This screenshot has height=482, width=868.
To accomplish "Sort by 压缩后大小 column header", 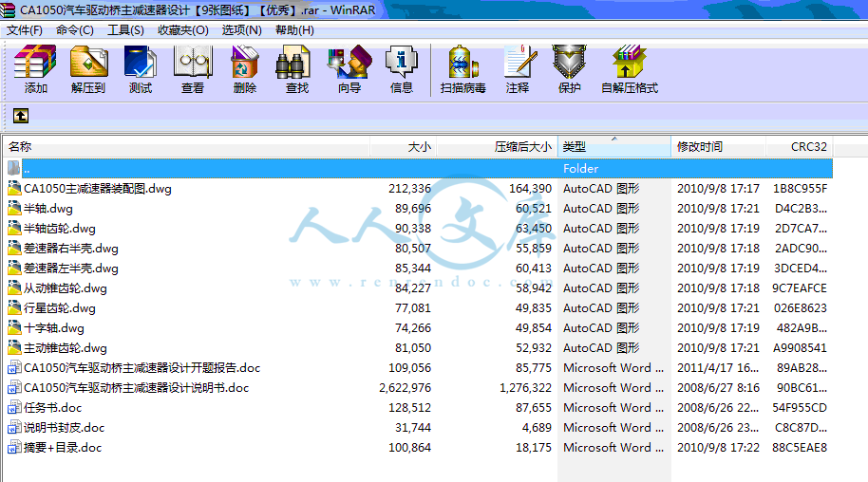I will point(497,147).
